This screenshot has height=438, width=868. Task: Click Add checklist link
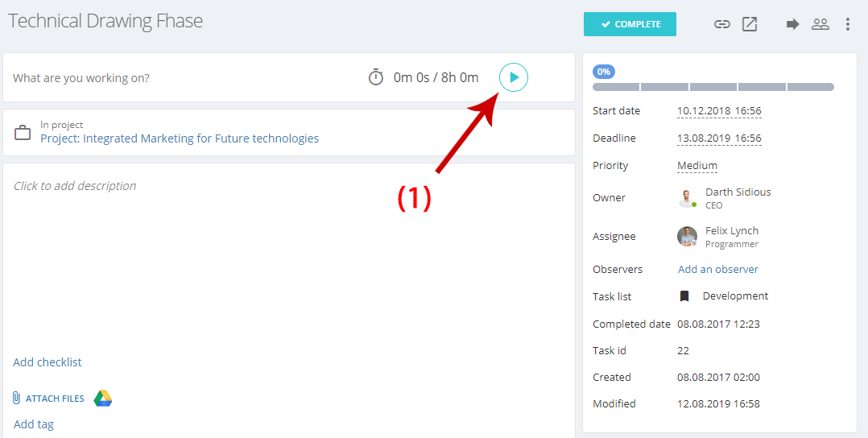coord(48,362)
